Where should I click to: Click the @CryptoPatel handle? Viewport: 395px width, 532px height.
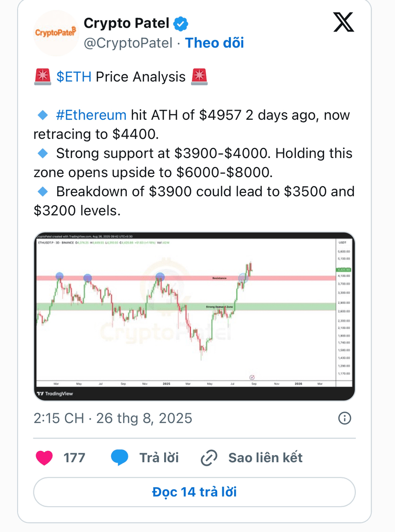128,43
